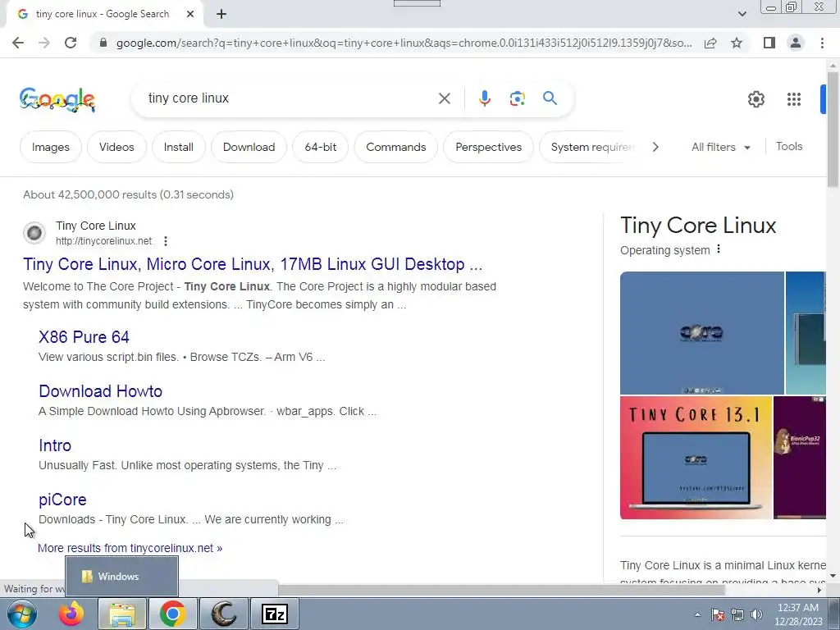Open the crescent moon app in taskbar

pyautogui.click(x=224, y=614)
